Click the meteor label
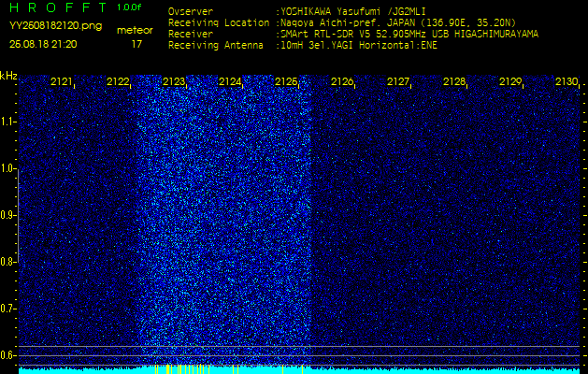 point(135,31)
